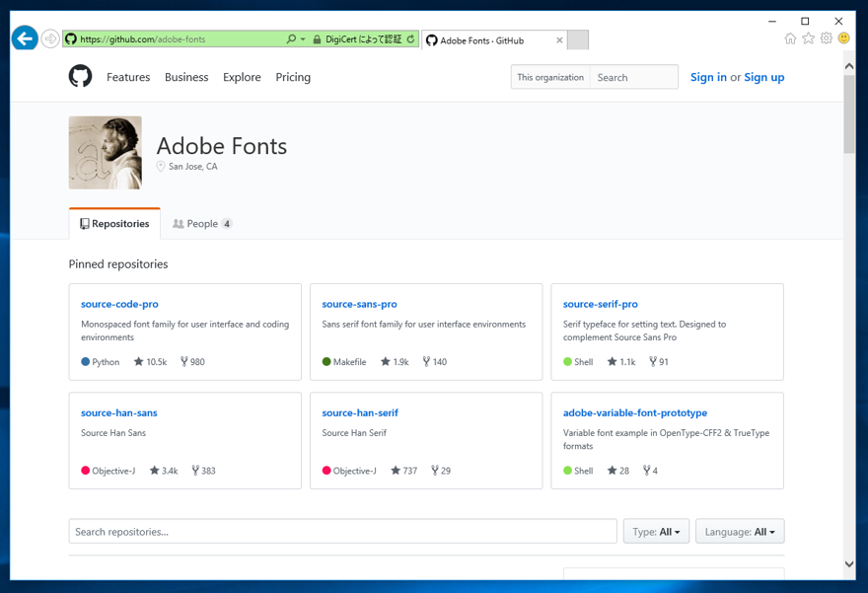Image resolution: width=868 pixels, height=593 pixels.
Task: Click the refresh icon in address bar
Action: click(410, 39)
